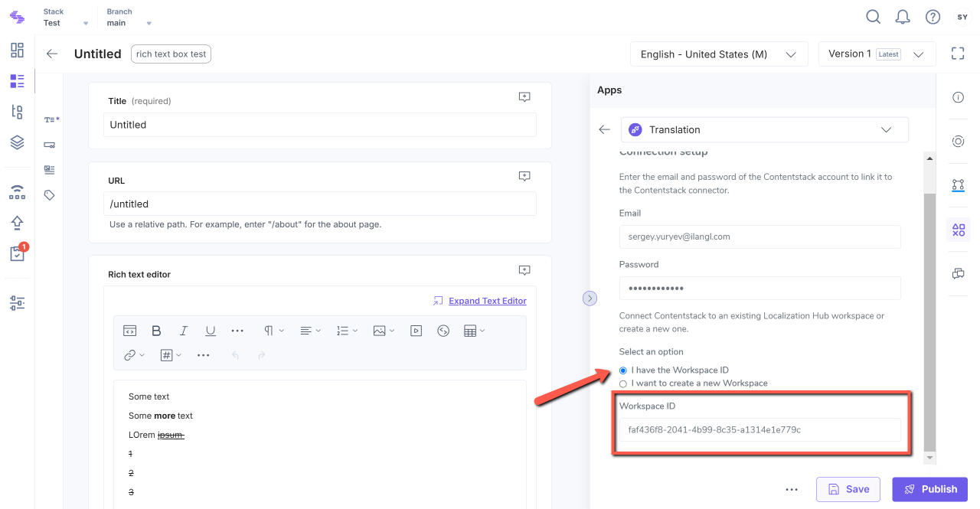
Task: Focus the Email input field
Action: point(759,237)
